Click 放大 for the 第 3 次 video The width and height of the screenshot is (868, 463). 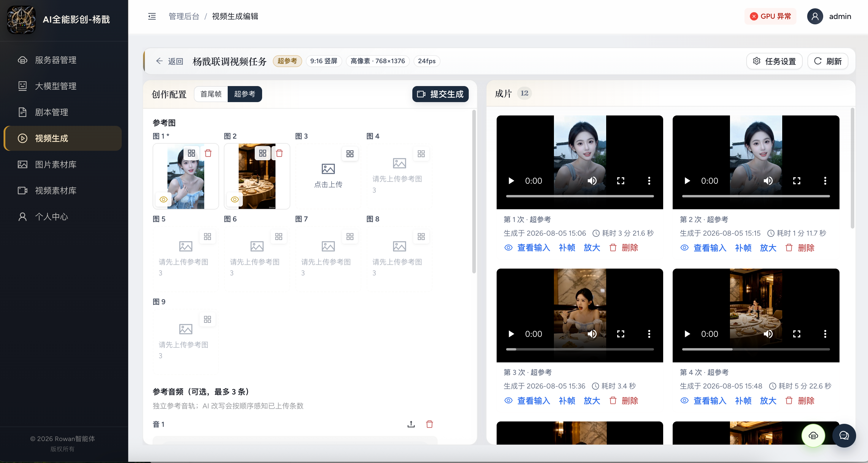(x=592, y=401)
